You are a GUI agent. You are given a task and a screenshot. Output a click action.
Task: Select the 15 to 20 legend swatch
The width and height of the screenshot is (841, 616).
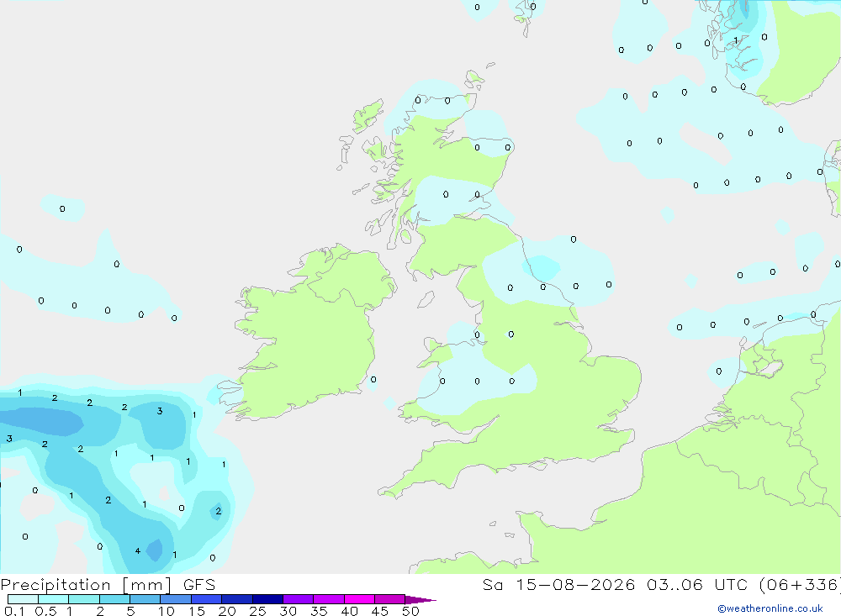[x=206, y=599]
